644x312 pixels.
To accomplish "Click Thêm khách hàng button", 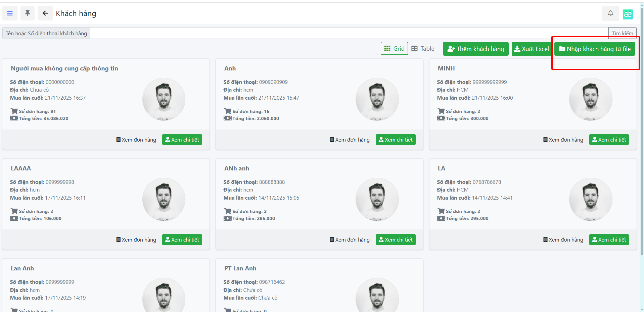I will click(475, 49).
